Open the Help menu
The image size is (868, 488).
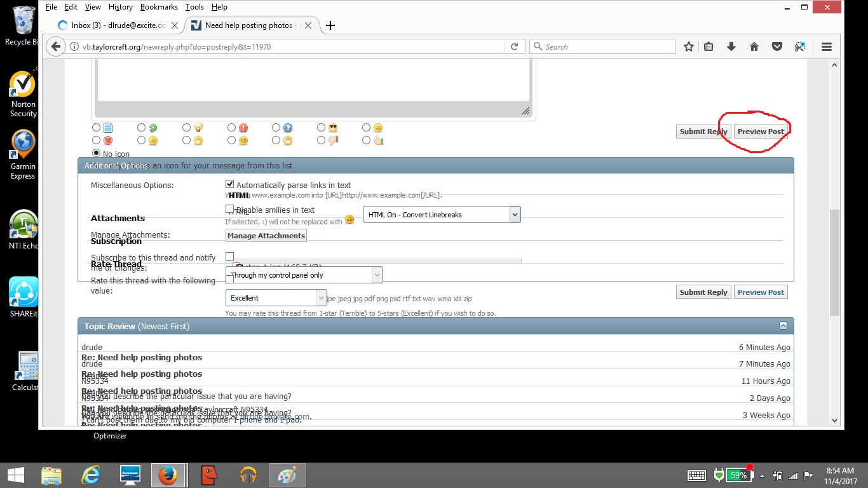point(219,7)
